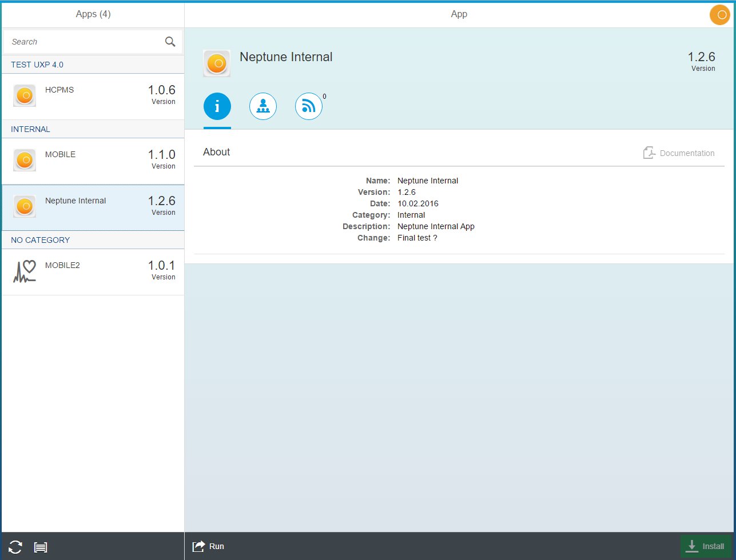Open the log viewer icon in bottom bar

point(41,547)
